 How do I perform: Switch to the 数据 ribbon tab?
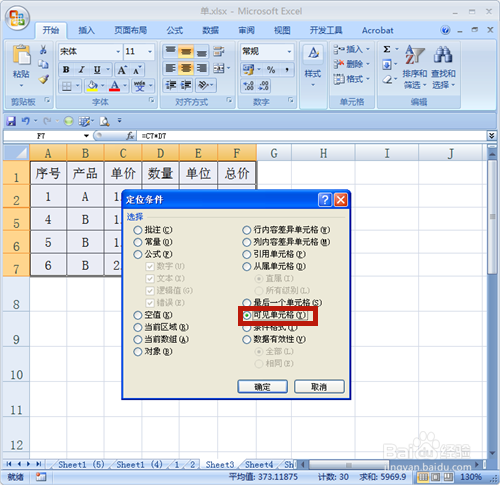(211, 30)
